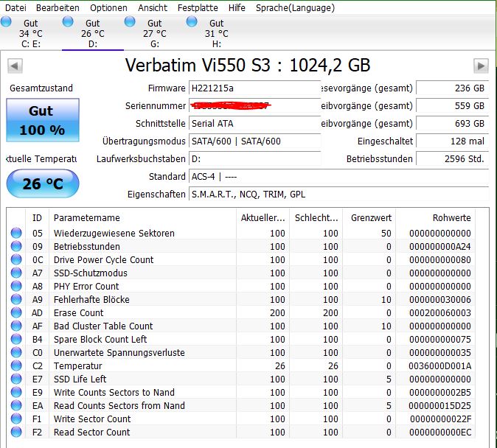This screenshot has width=497, height=448.
Task: Click the raw value 000000015D25
Action: tap(440, 405)
